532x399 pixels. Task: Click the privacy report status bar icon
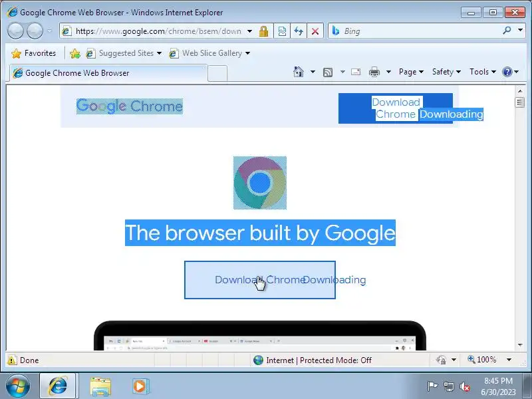(442, 360)
